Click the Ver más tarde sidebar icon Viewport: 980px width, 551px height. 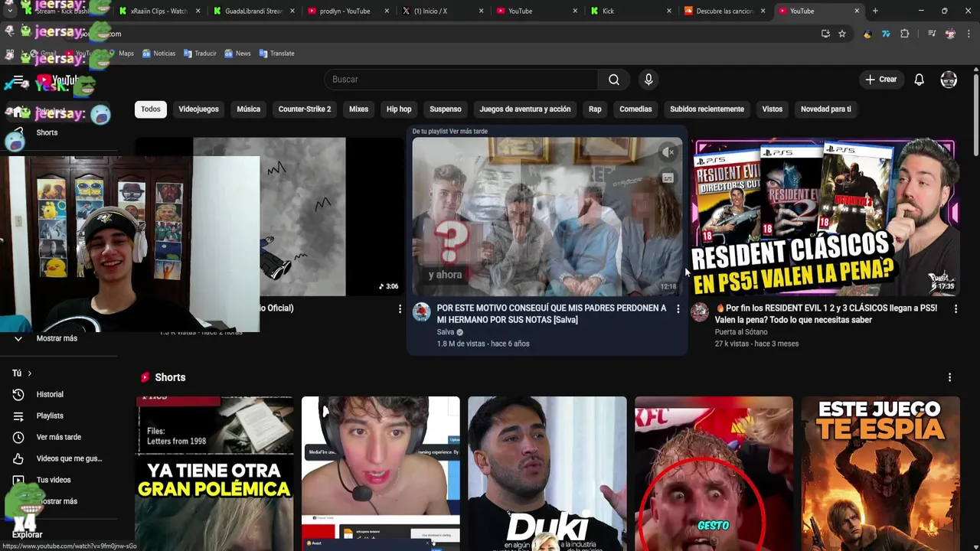(x=18, y=437)
